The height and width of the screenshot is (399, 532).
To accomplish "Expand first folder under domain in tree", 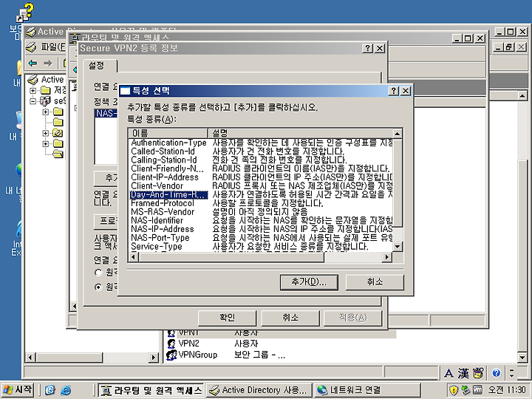I will tap(46, 112).
